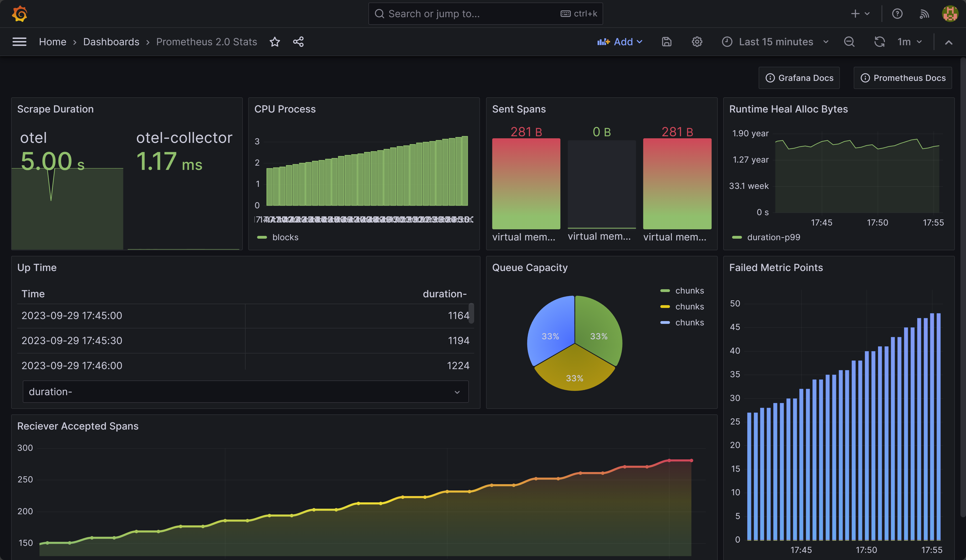The width and height of the screenshot is (966, 560).
Task: Toggle duration-p99 series in legend
Action: [773, 237]
